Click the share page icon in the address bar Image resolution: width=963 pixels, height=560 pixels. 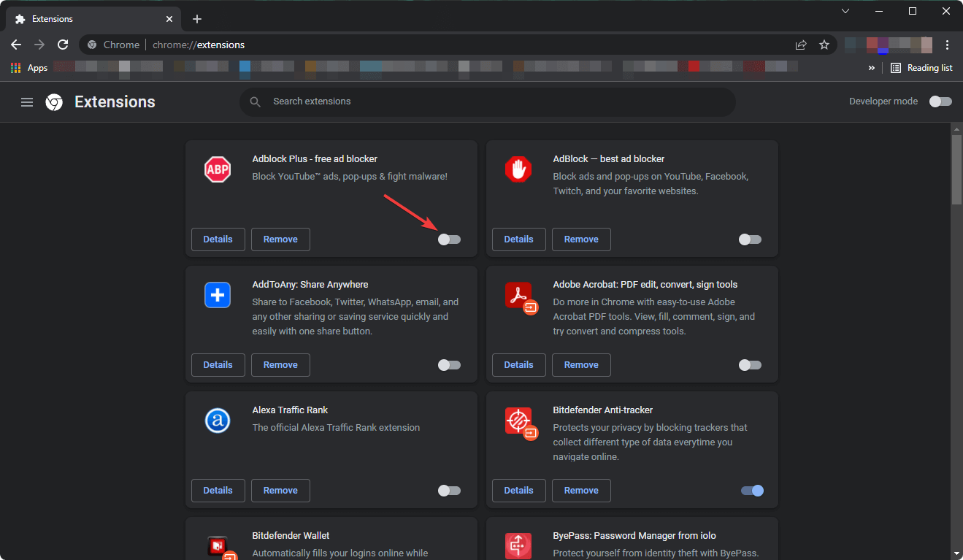coord(801,45)
